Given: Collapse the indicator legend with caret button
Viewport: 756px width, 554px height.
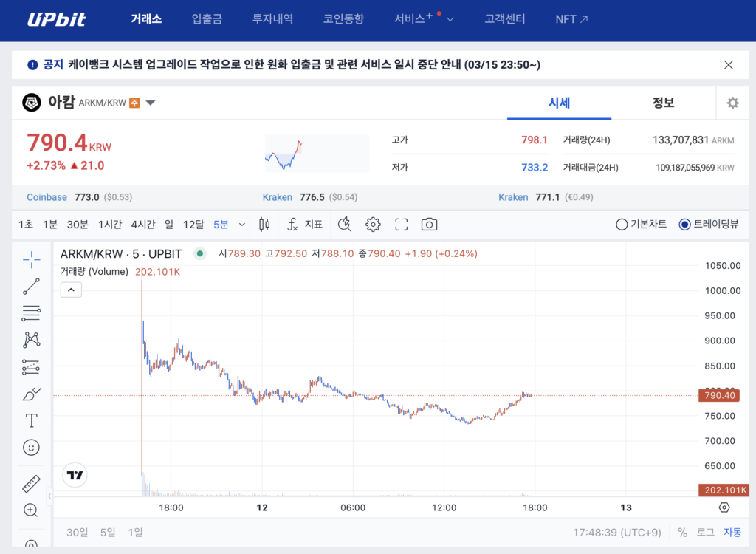Looking at the screenshot, I should click(71, 290).
